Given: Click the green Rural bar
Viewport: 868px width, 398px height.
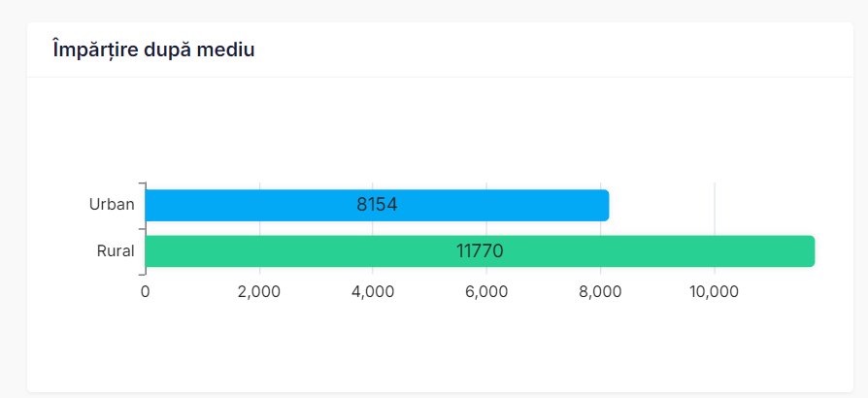Looking at the screenshot, I should (291, 251).
